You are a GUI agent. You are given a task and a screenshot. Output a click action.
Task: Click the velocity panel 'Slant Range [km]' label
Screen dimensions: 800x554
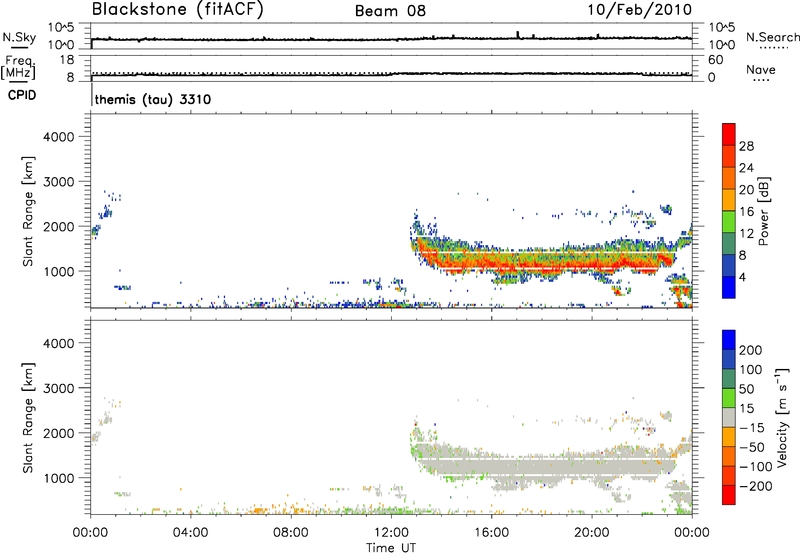click(28, 418)
